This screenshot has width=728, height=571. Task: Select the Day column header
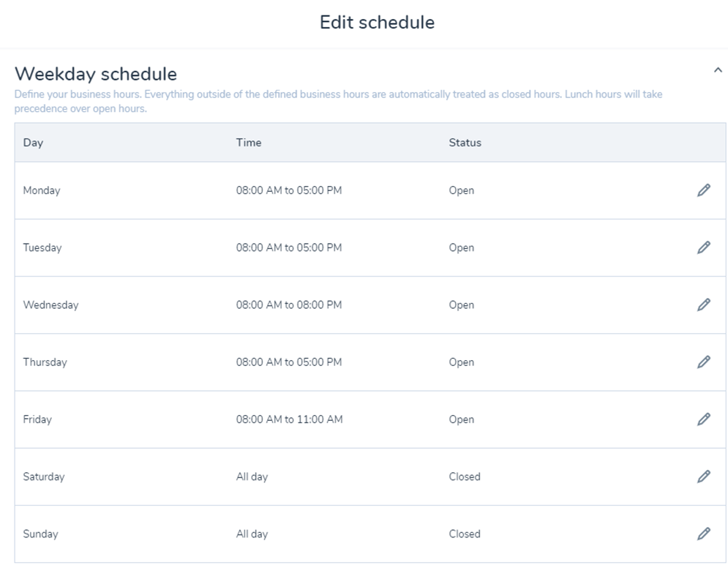(33, 143)
